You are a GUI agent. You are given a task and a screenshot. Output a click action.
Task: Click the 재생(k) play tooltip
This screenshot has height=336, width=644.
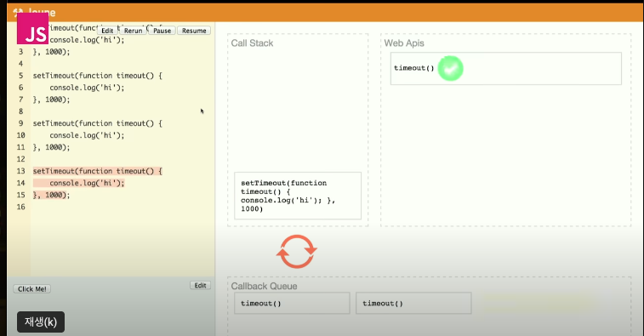[41, 322]
